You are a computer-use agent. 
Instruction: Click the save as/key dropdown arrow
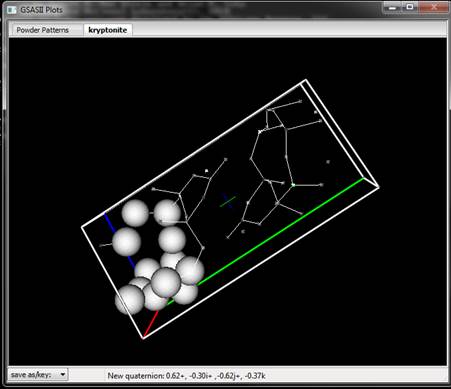point(63,375)
